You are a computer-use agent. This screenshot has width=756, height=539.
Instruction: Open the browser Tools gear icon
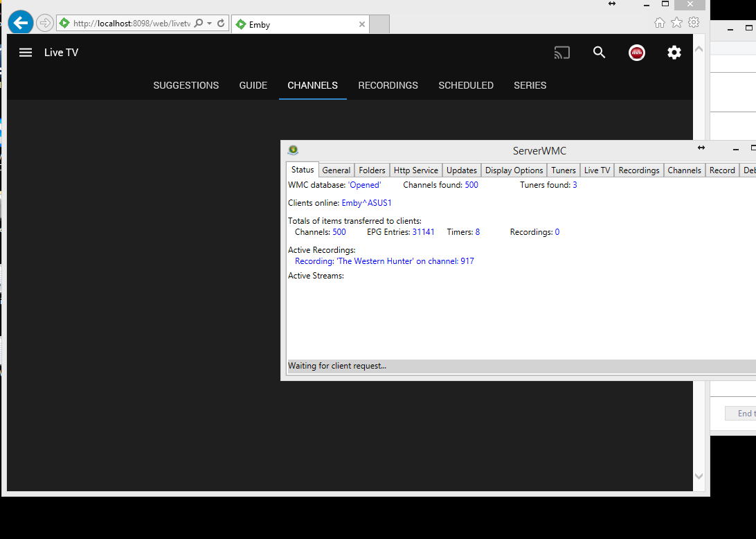[x=694, y=22]
